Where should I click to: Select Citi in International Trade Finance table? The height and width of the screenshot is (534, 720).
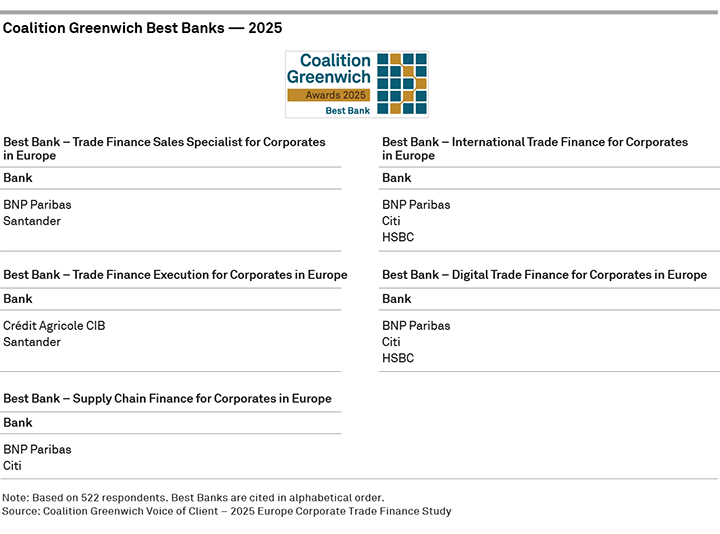click(391, 221)
